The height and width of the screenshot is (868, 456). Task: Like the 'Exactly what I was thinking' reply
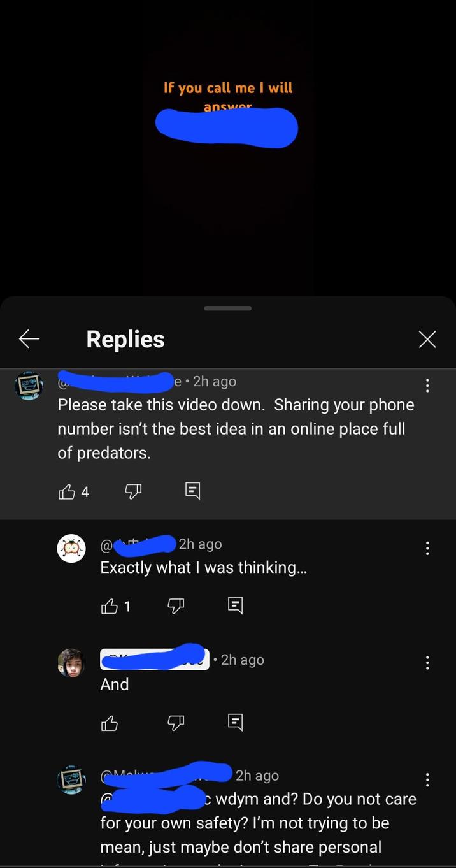coord(110,606)
